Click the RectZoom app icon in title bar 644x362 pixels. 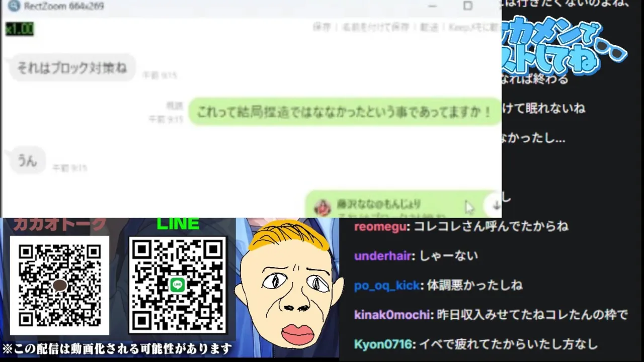[x=15, y=6]
